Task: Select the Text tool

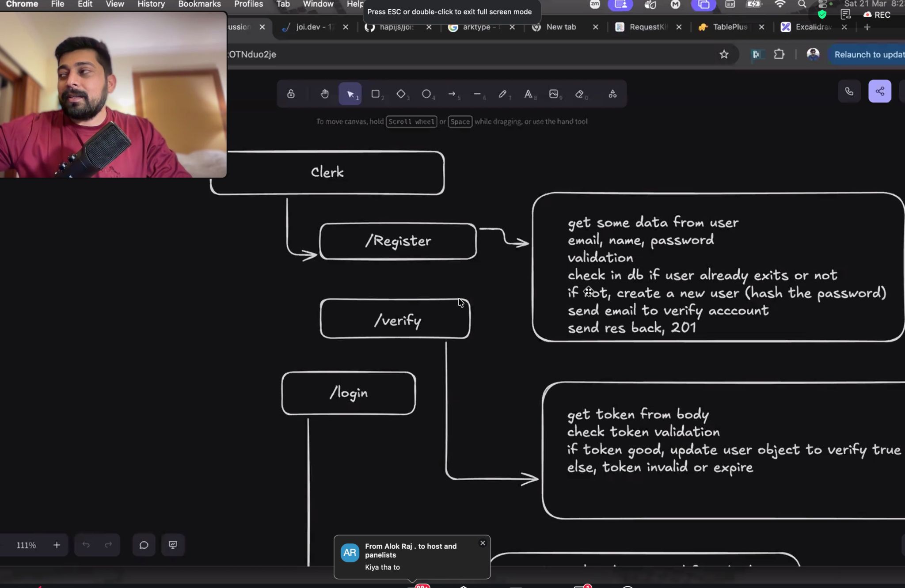Action: [x=528, y=94]
